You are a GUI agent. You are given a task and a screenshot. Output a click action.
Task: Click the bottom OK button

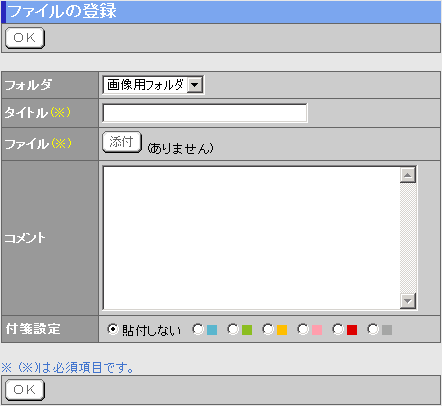pos(25,390)
